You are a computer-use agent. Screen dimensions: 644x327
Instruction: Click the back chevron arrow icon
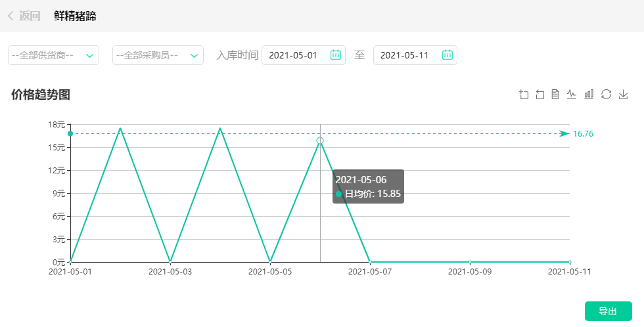click(x=11, y=16)
